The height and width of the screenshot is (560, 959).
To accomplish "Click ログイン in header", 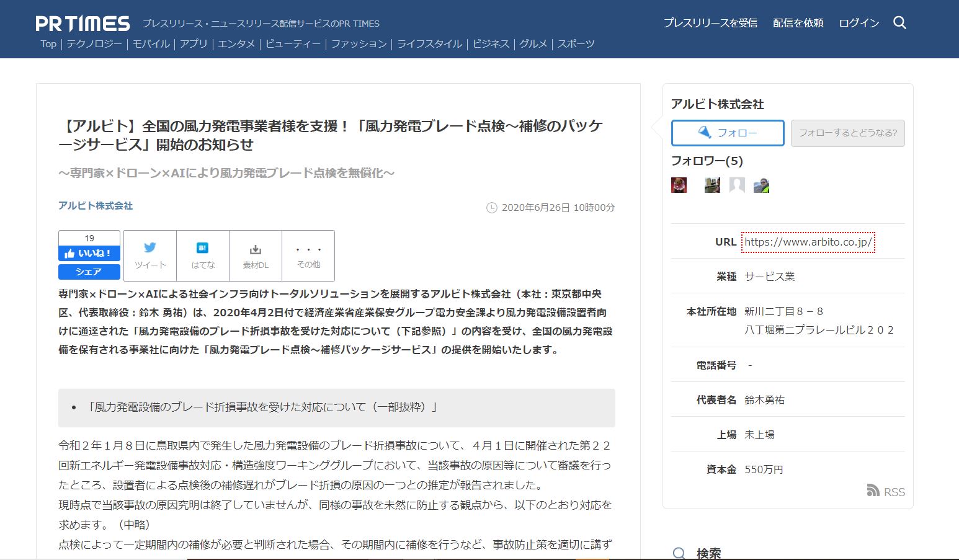I will (x=859, y=23).
